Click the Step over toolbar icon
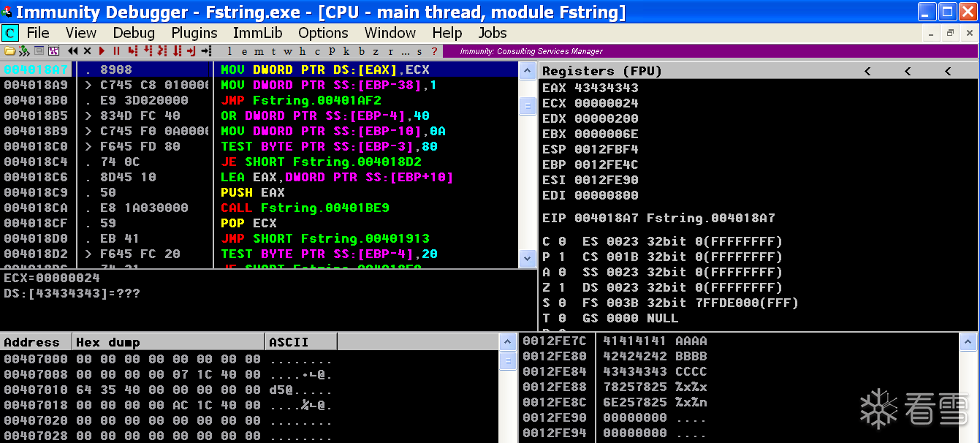980x443 pixels. click(x=148, y=51)
